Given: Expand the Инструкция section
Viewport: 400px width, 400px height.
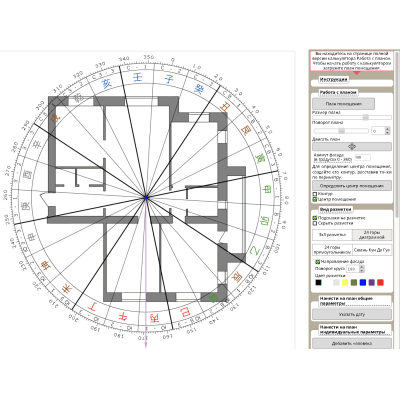Looking at the screenshot, I should [x=334, y=80].
